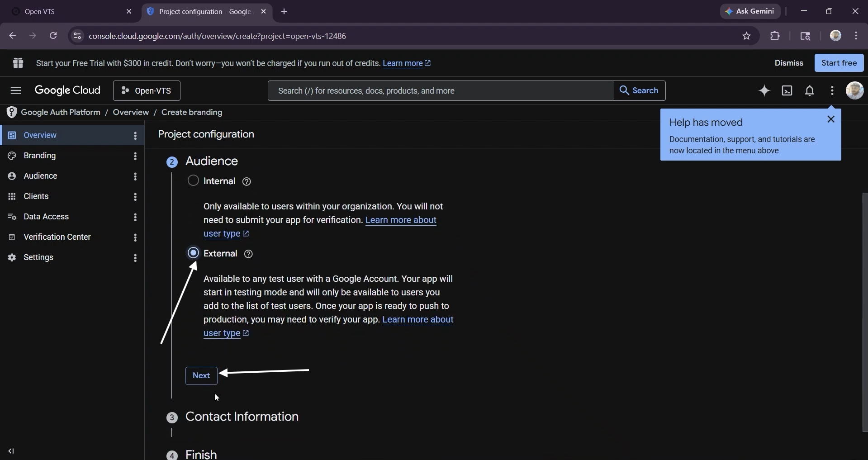Open Learn more about user type under Internal
Screen dimensions: 868x460
320,227
